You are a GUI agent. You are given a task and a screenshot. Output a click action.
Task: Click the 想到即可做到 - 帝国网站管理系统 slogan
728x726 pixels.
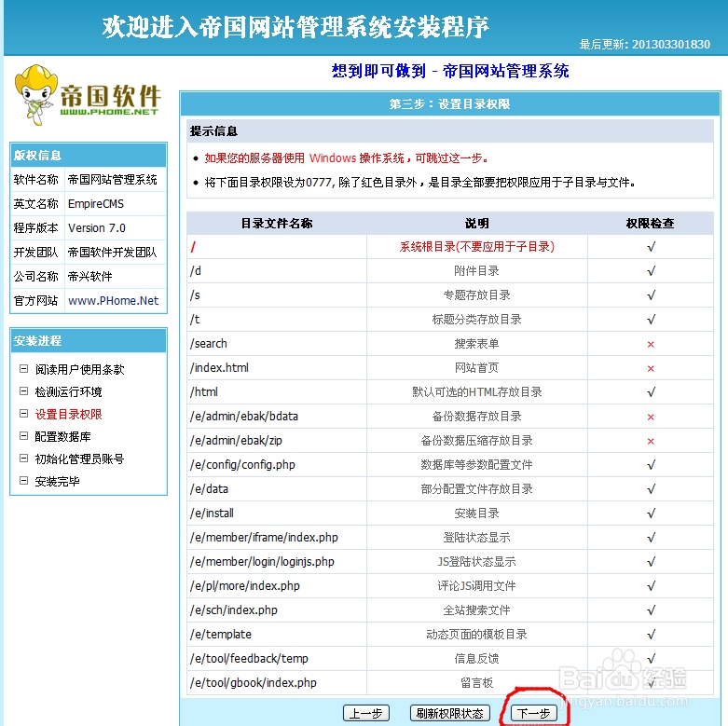450,71
